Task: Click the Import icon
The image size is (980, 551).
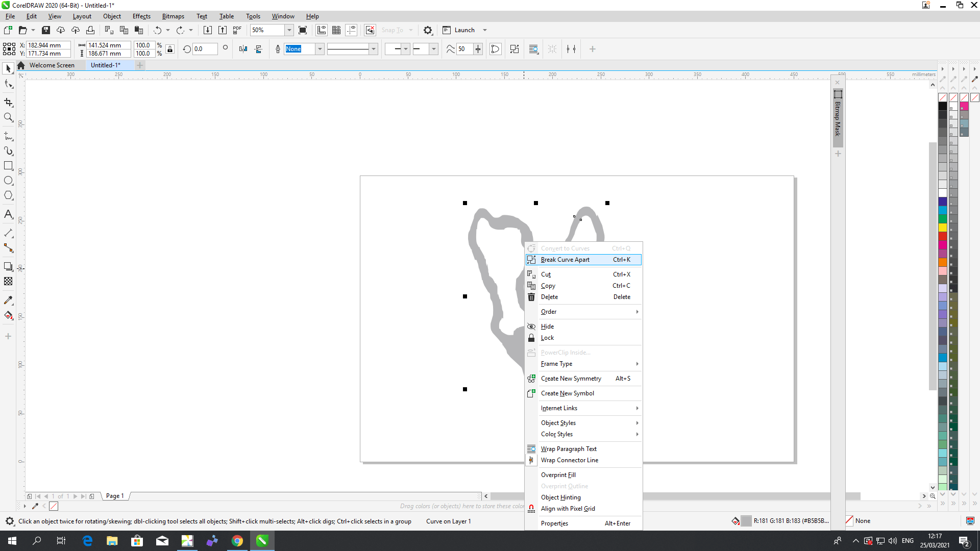Action: (208, 30)
